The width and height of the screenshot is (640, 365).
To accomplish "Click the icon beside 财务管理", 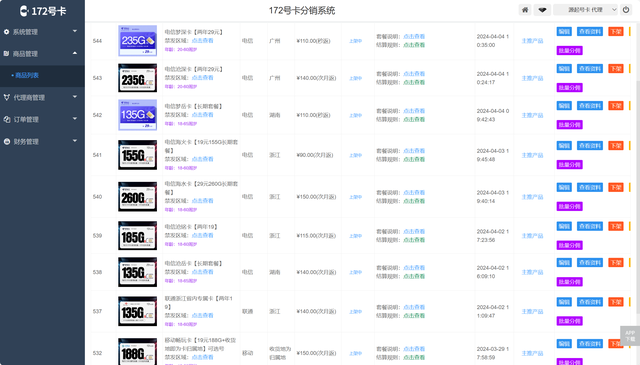I will point(7,142).
